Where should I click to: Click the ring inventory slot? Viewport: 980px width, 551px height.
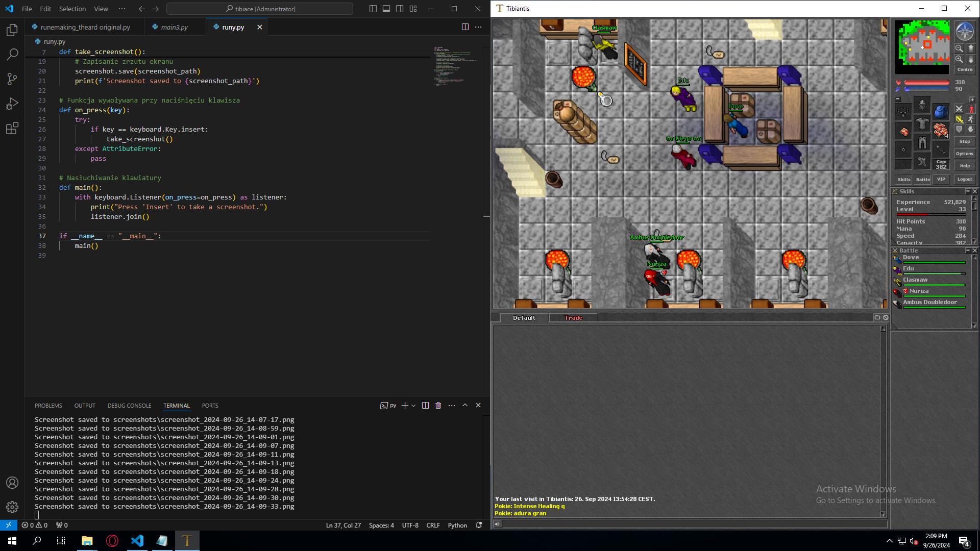pos(903,149)
